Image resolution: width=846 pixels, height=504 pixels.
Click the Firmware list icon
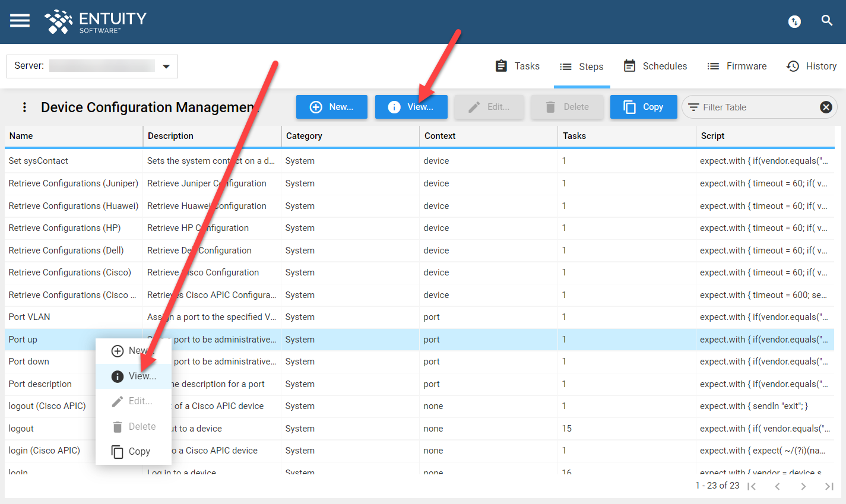click(x=712, y=66)
